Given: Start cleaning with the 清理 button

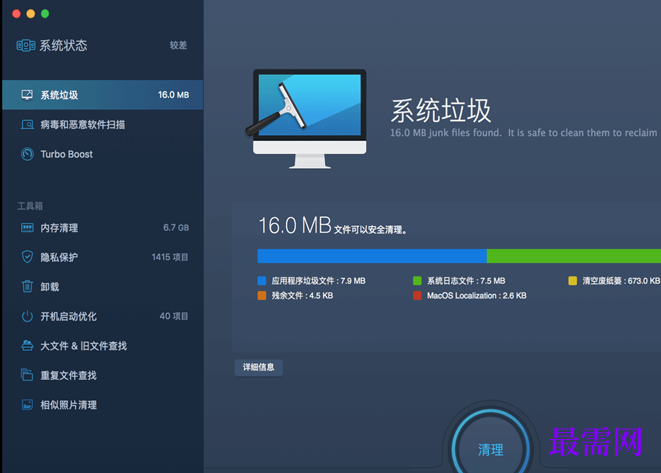Looking at the screenshot, I should [x=490, y=449].
